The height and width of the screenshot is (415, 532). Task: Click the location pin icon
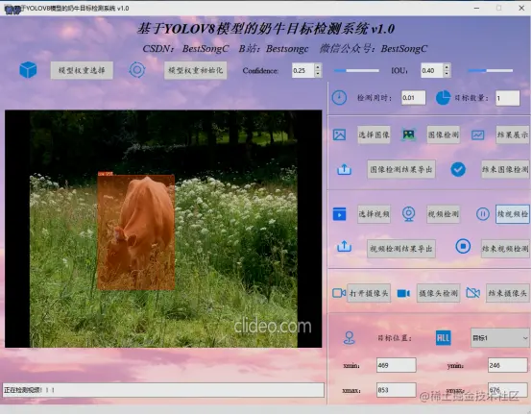pos(350,338)
